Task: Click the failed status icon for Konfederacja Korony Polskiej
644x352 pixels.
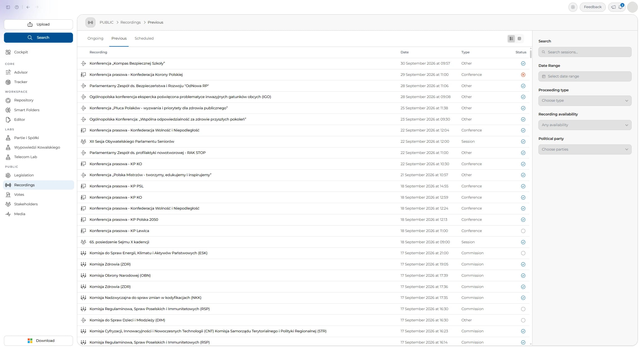Action: [523, 75]
